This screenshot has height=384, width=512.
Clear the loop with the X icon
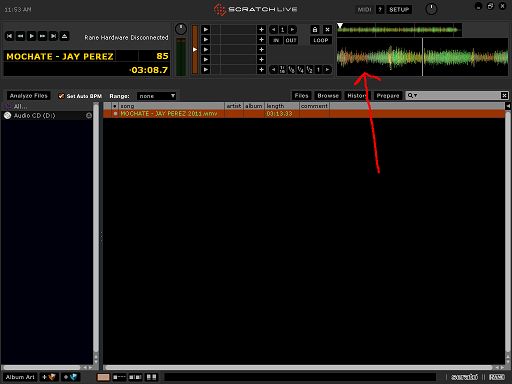pos(328,30)
